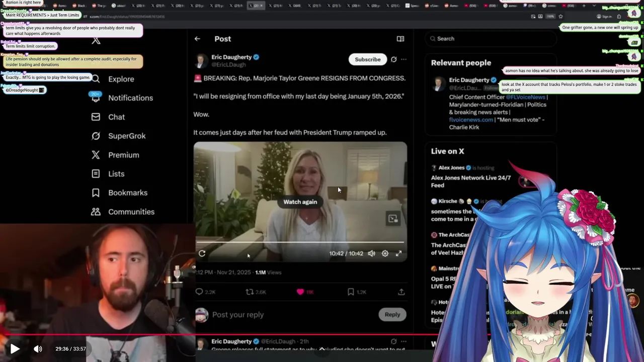The image size is (644, 362).
Task: Click the picture-in-picture icon on tweet video
Action: click(393, 218)
